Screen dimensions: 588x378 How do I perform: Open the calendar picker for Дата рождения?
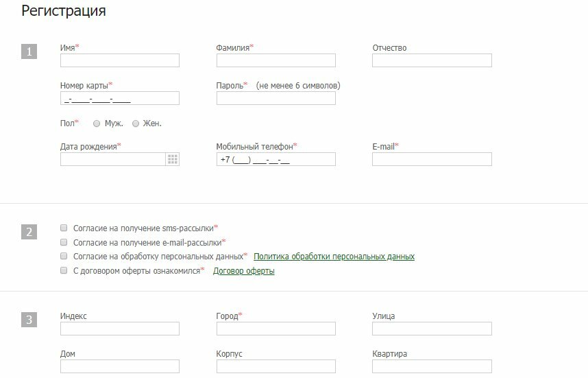click(x=173, y=159)
